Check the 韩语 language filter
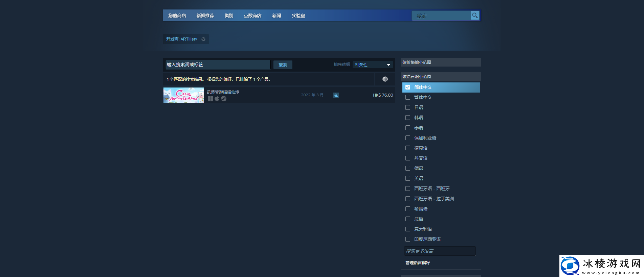Screen dimensions: 644x277 coord(408,118)
